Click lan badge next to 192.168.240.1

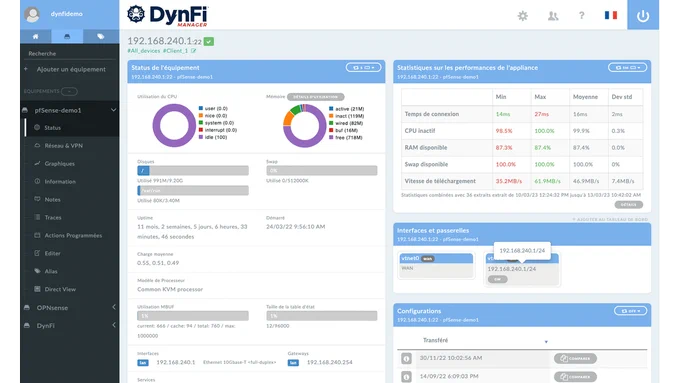[143, 363]
